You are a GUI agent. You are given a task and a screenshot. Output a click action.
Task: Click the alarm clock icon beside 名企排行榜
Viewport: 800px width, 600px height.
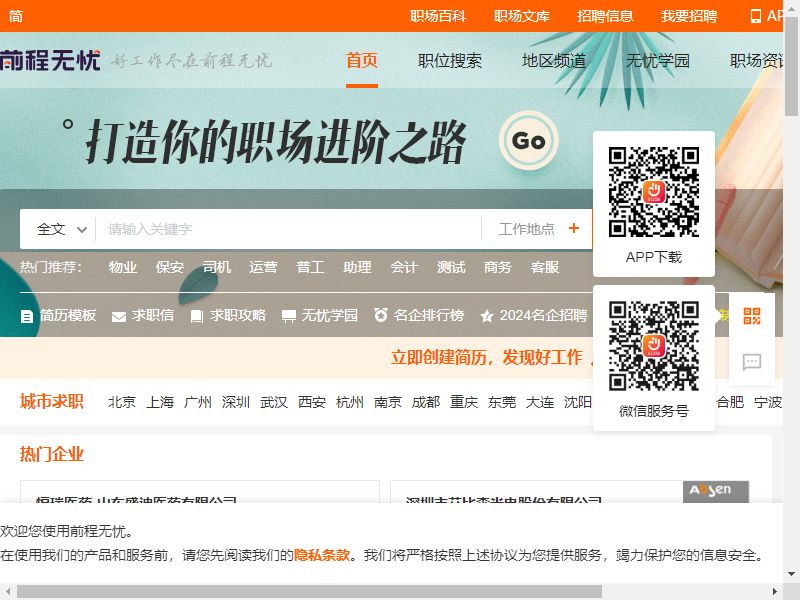coord(381,315)
